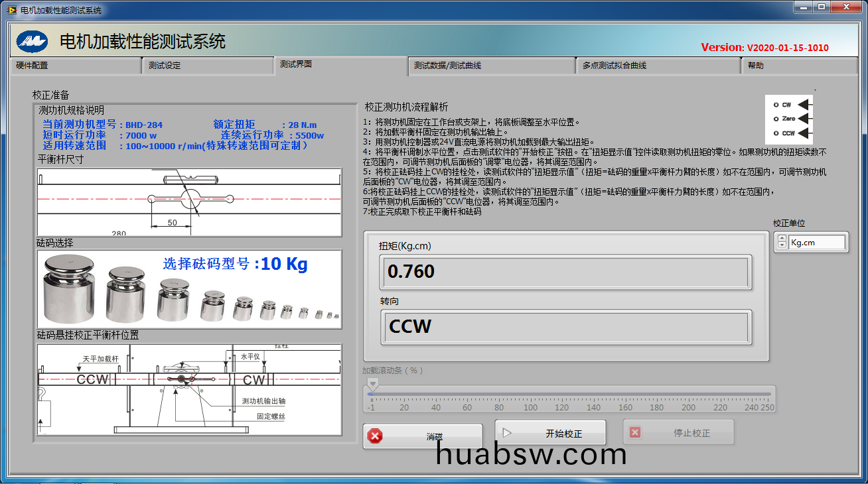Click the play triangle icon on 开始校正
This screenshot has width=868, height=484.
tap(507, 433)
